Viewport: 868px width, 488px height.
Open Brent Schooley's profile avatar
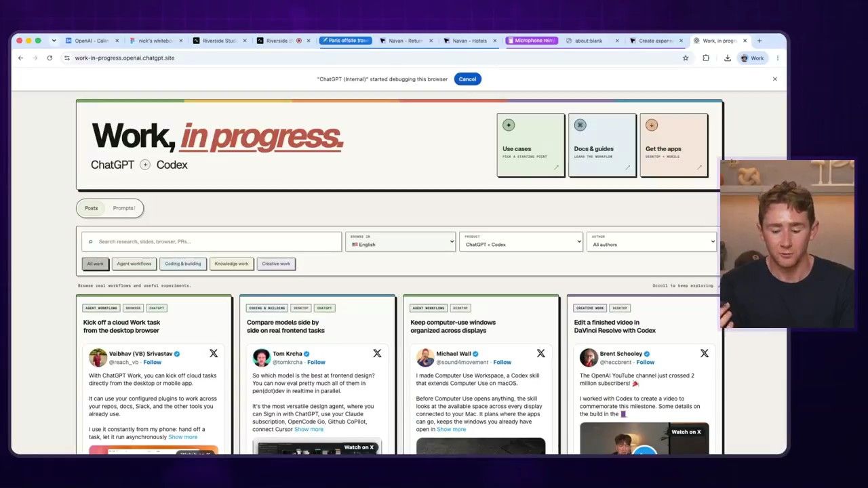(x=589, y=358)
